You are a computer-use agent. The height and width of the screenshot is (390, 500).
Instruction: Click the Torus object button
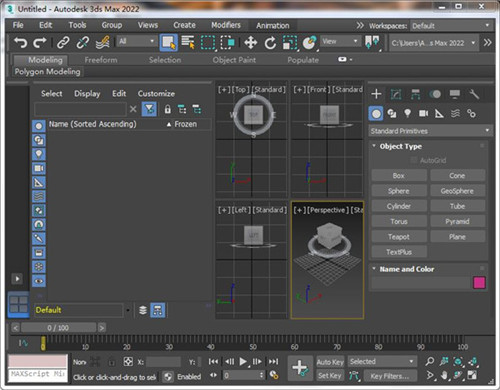(399, 221)
